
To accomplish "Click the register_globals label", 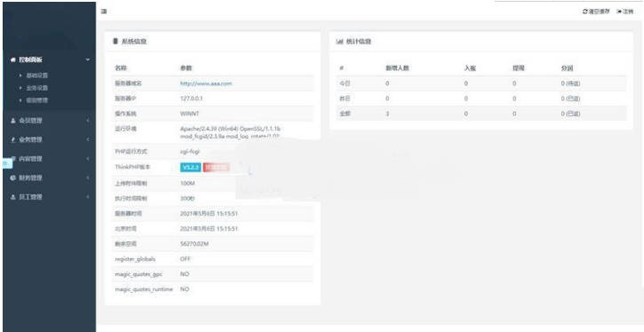I will (135, 259).
